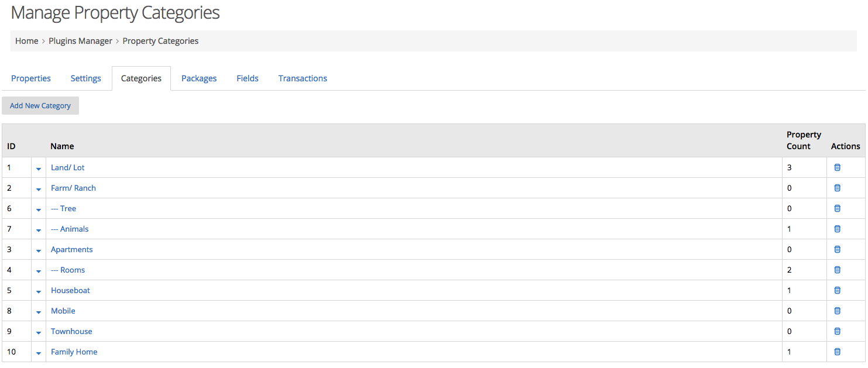Open the Land/ Lot category link
Image resolution: width=868 pixels, height=368 pixels.
(x=68, y=167)
